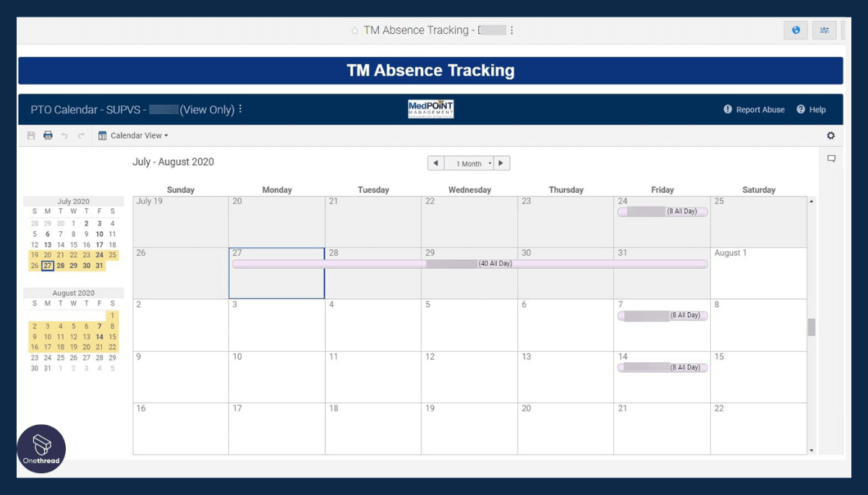Open settings via the gear icon
868x495 pixels.
pos(830,135)
